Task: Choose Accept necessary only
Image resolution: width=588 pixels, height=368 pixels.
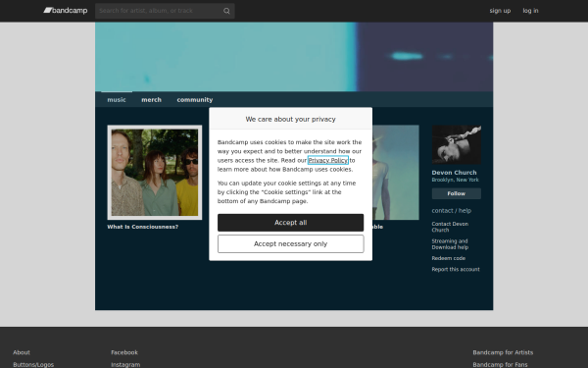Action: click(291, 244)
